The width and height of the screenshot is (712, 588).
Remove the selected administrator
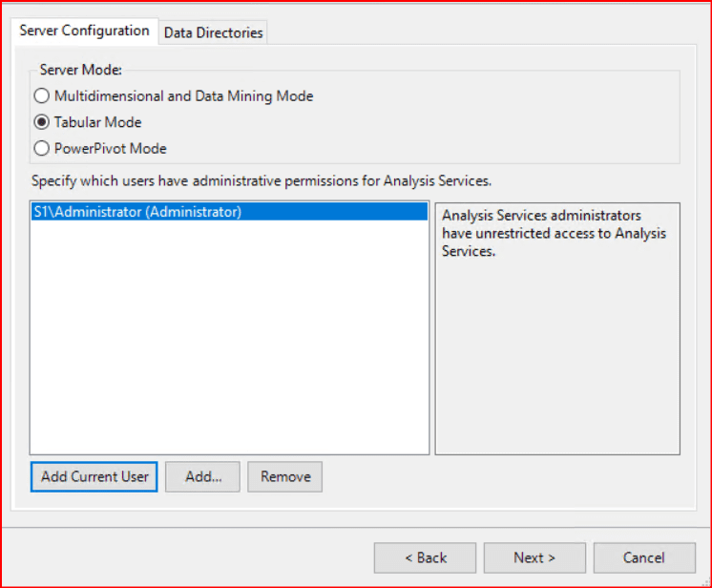tap(284, 477)
